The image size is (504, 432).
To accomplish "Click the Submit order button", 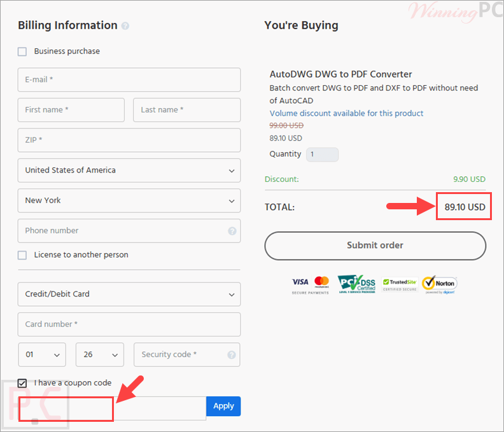I will point(375,246).
